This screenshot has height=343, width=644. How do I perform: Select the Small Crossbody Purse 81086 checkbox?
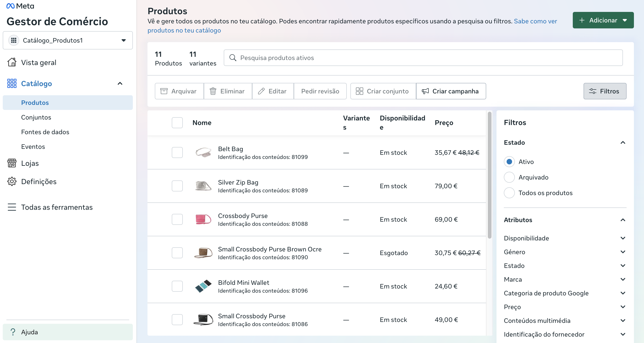coord(177,320)
